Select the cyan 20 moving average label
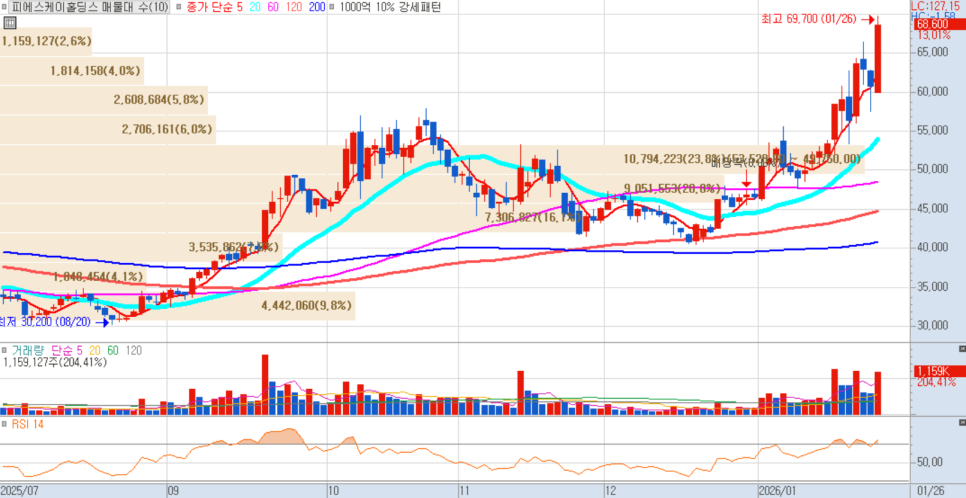Viewport: 966px width, 498px height. (253, 7)
